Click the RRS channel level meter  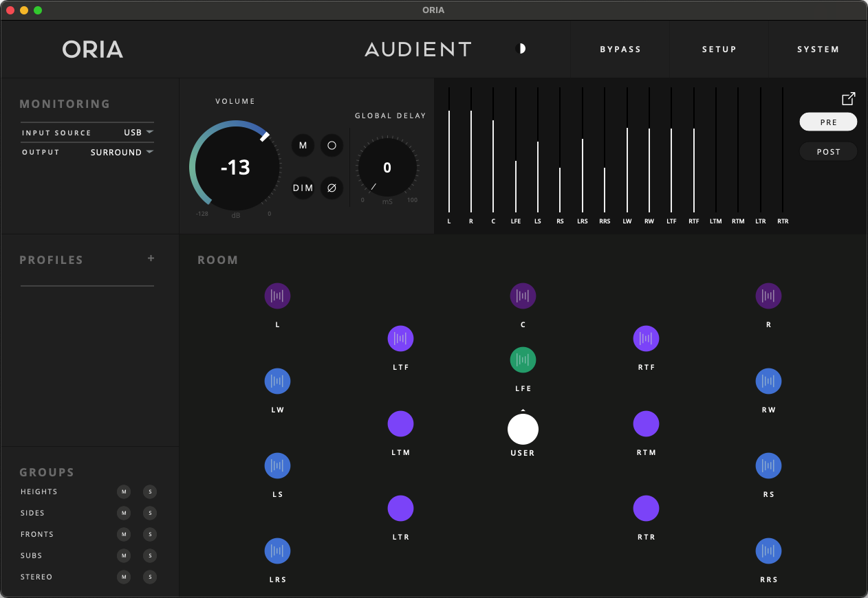tap(605, 150)
